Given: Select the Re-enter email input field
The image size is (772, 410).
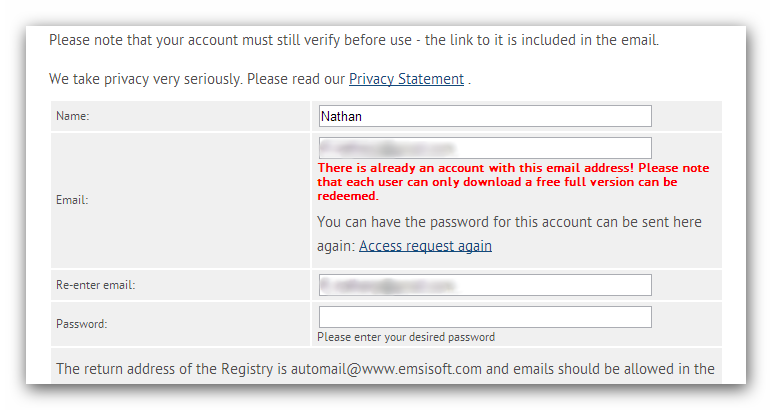Looking at the screenshot, I should coord(485,285).
